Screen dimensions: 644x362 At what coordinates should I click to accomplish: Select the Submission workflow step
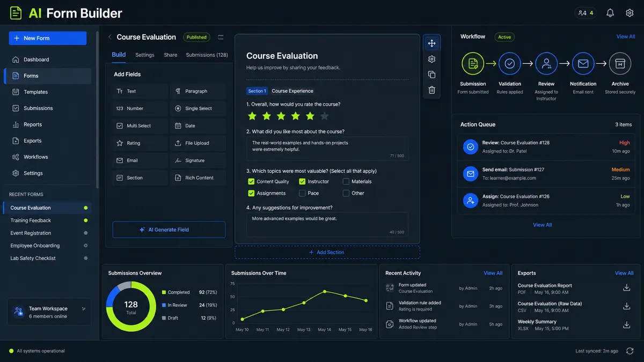(x=473, y=63)
